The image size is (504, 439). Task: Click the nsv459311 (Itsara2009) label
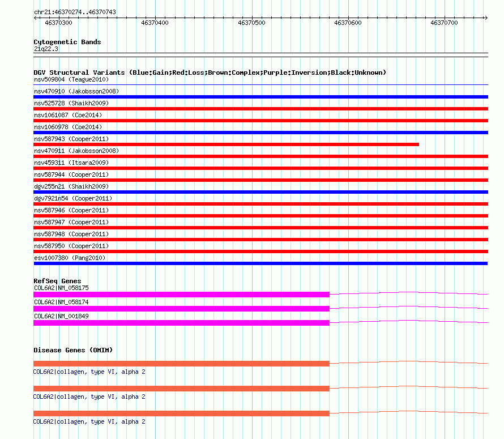[71, 163]
